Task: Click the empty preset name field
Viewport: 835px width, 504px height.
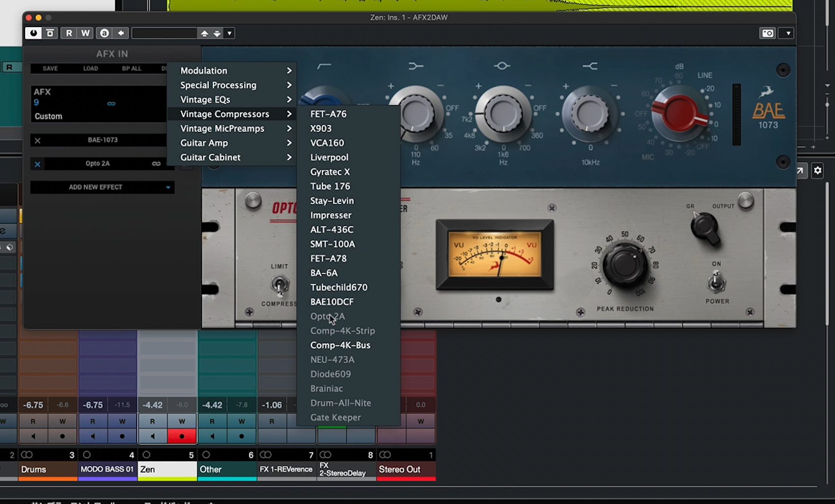Action: click(164, 33)
